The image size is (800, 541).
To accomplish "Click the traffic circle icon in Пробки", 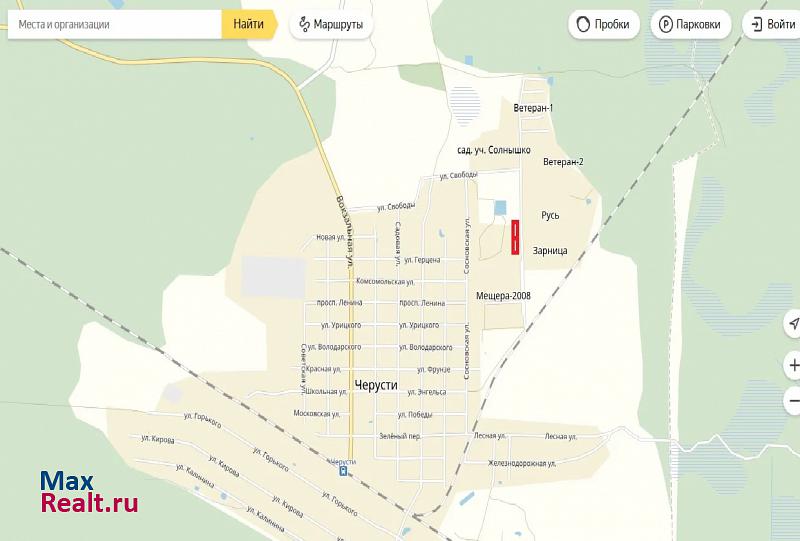I will coord(582,24).
